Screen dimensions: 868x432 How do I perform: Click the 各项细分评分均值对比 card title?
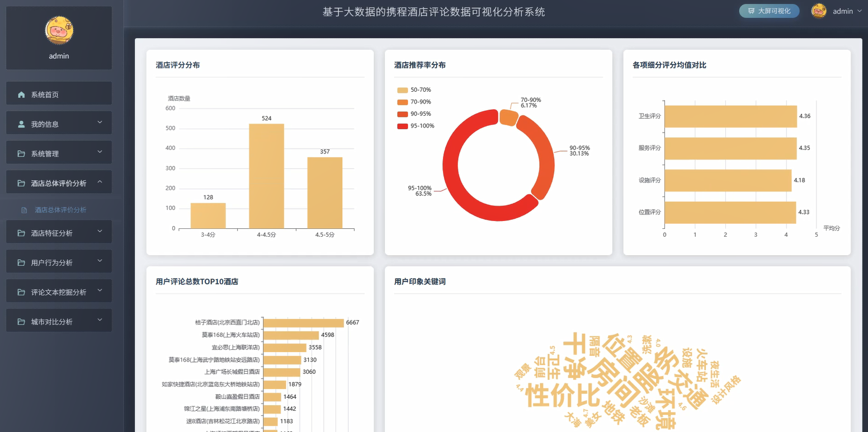[669, 65]
